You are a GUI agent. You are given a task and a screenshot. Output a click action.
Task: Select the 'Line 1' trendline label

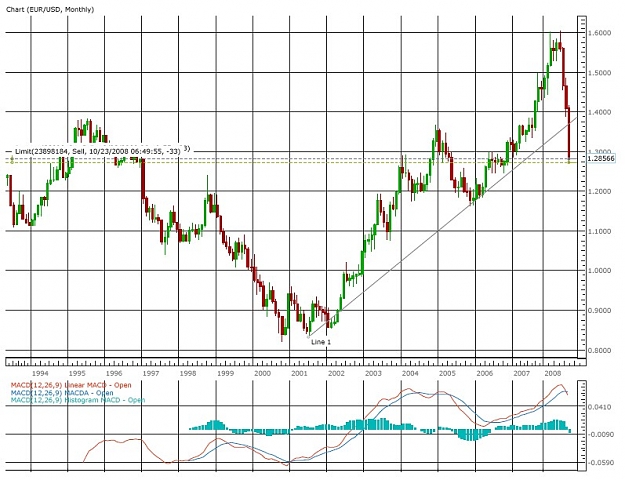tap(321, 342)
